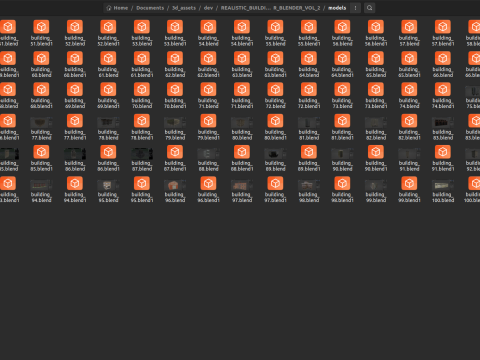The height and width of the screenshot is (360, 480).
Task: Pick building_72.blend1 file icon
Action: click(309, 89)
